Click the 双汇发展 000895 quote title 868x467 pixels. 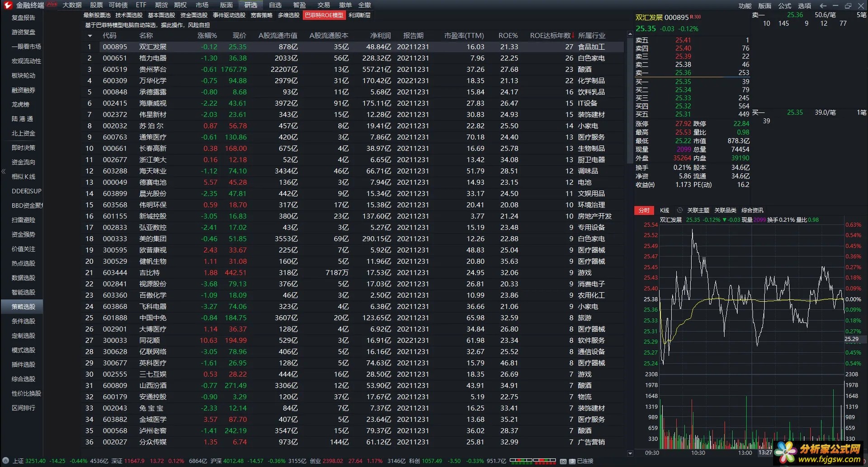[662, 18]
